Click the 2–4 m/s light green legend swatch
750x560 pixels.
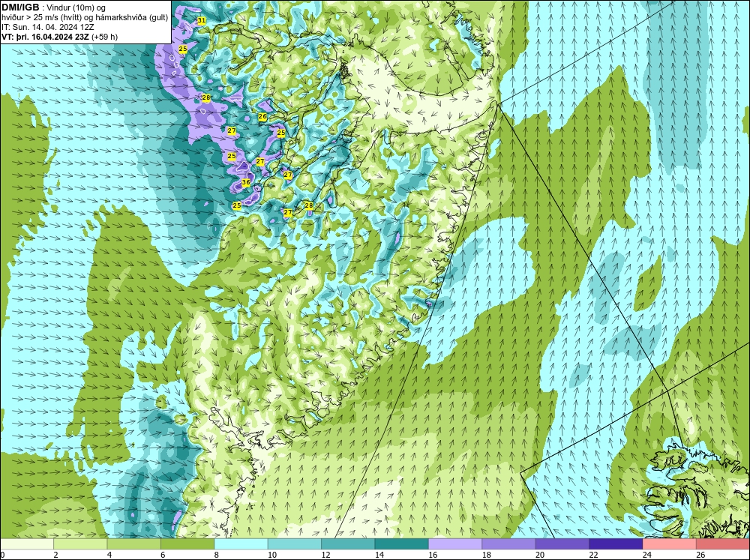[80, 544]
